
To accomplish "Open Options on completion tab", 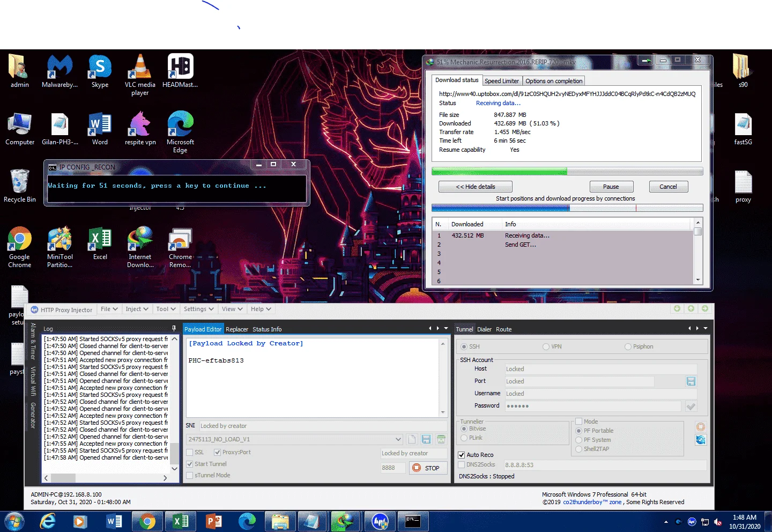I will click(554, 81).
